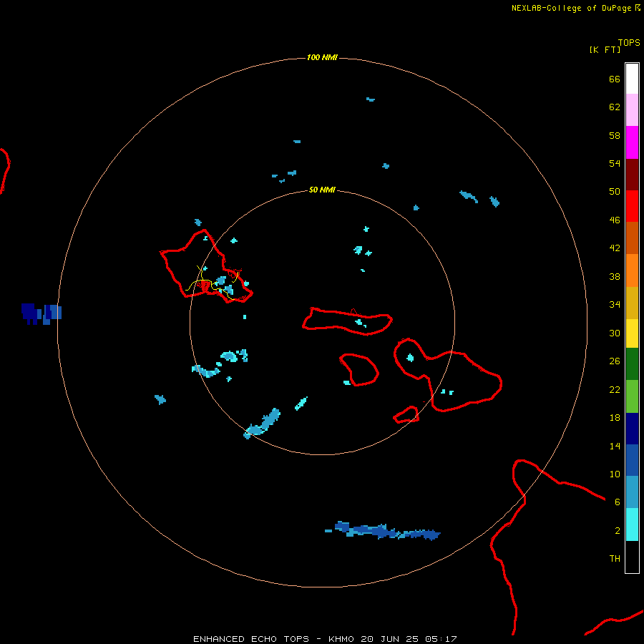644x644 pixels.
Task: Click the "TH" legend label
Action: pos(615,559)
